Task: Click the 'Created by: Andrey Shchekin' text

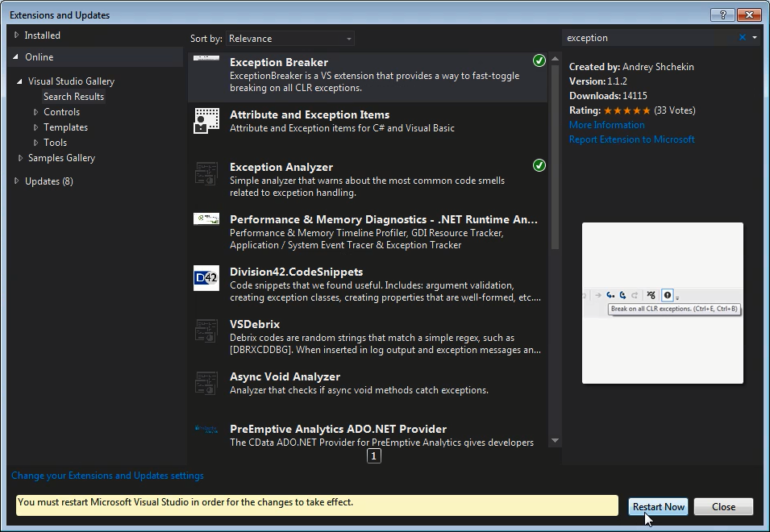Action: 631,67
